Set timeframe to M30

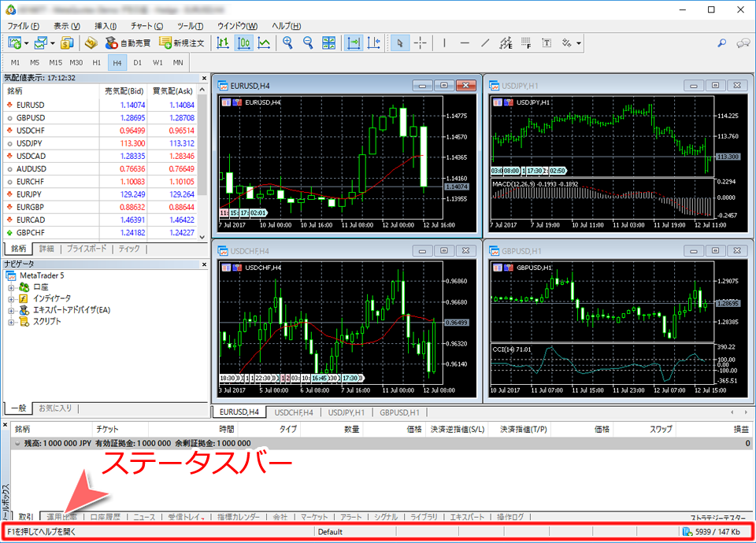click(x=76, y=63)
